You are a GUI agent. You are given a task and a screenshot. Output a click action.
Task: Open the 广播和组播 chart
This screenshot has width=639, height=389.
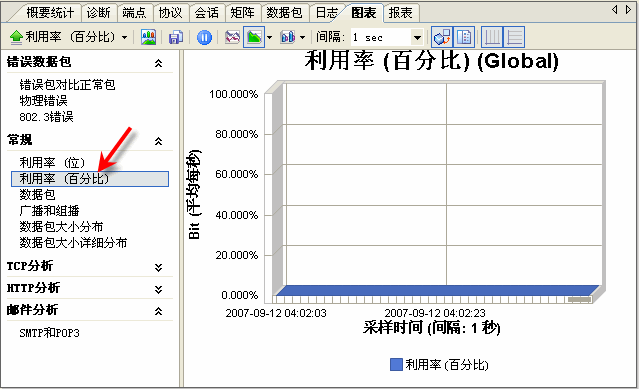click(x=49, y=211)
